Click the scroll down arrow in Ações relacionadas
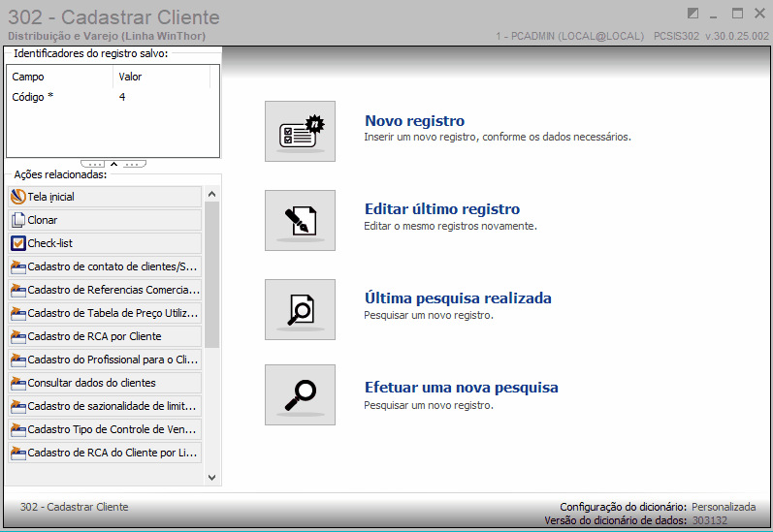The height and width of the screenshot is (532, 773). tap(212, 478)
